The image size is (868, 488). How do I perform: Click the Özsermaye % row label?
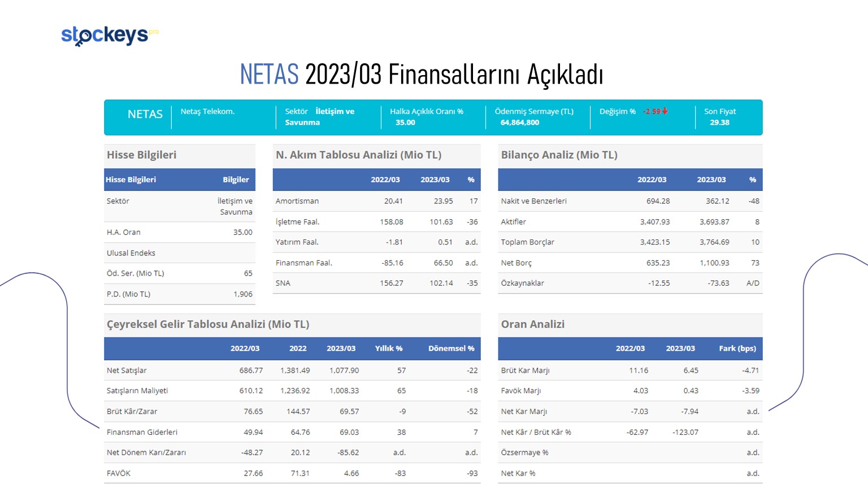(x=524, y=452)
